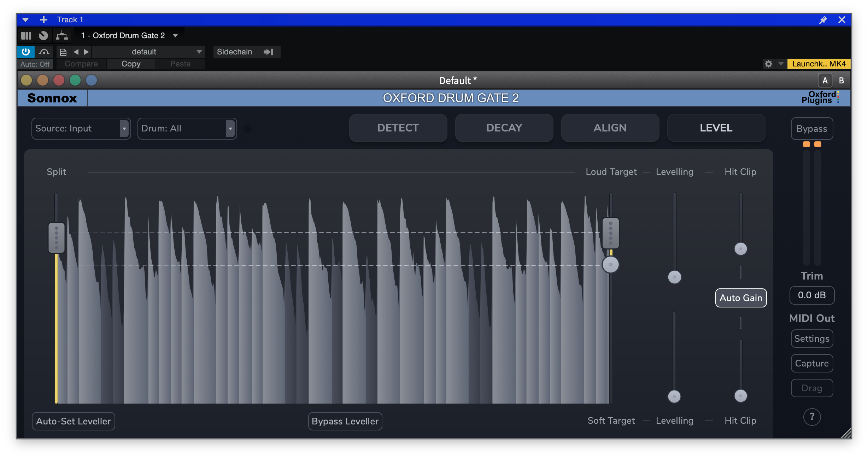868x458 pixels.
Task: Open help with the question mark icon
Action: pyautogui.click(x=812, y=417)
